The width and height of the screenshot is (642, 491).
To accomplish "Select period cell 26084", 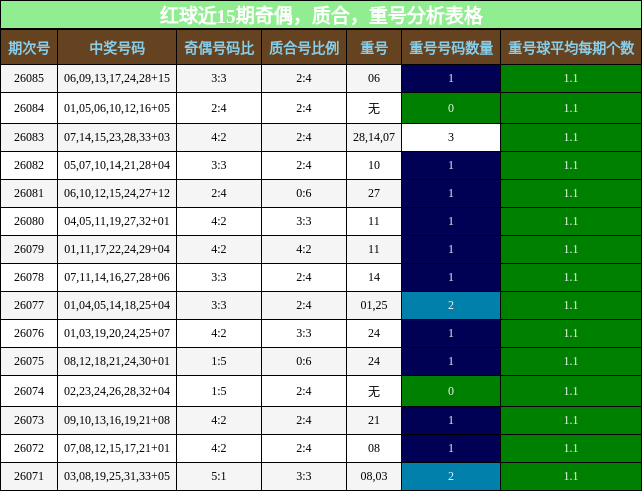I will pyautogui.click(x=29, y=108).
